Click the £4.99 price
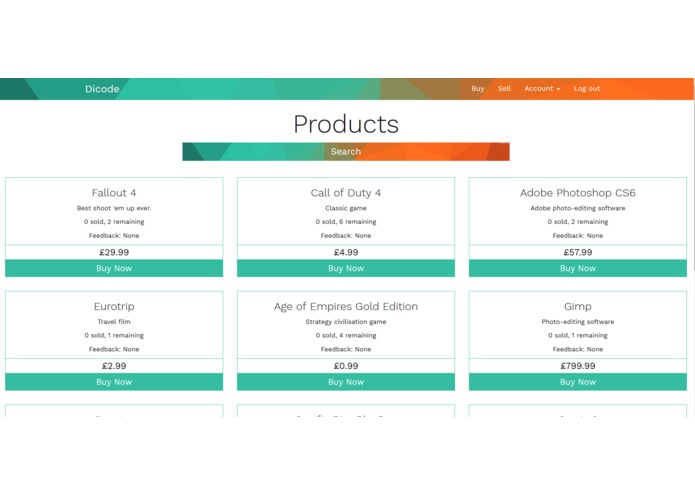695x494 pixels. click(x=346, y=253)
